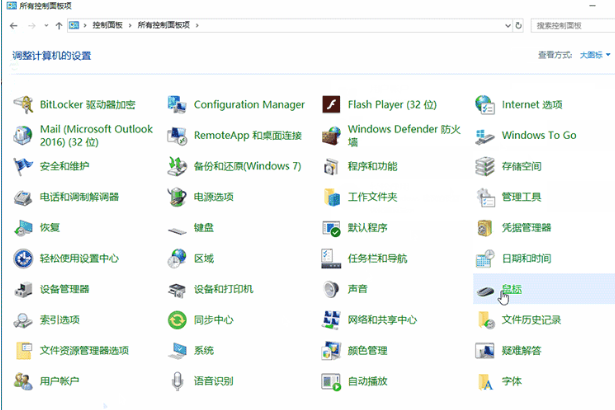Open the 任务栏和导航 icon
This screenshot has width=615, height=410.
click(x=331, y=258)
